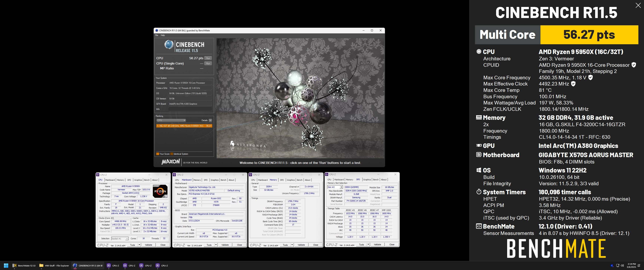The image size is (644, 270).
Task: Click the X570S AORUS MASTER model field
Action: click(206, 191)
